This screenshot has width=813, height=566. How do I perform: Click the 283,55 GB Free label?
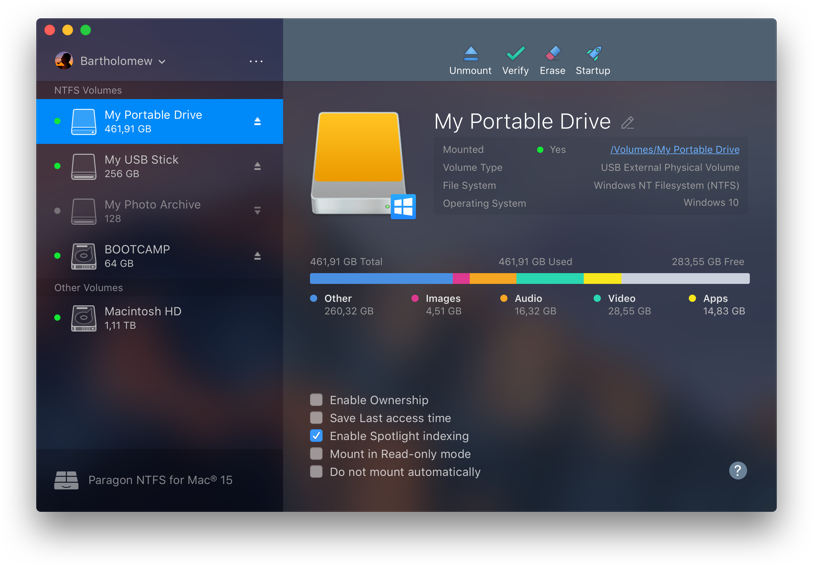point(708,262)
